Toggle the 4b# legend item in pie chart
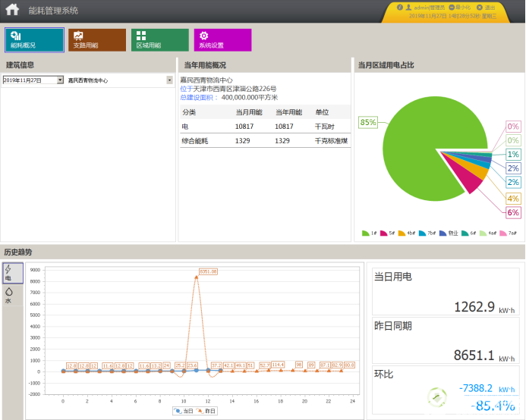The height and width of the screenshot is (420, 526). 407,233
